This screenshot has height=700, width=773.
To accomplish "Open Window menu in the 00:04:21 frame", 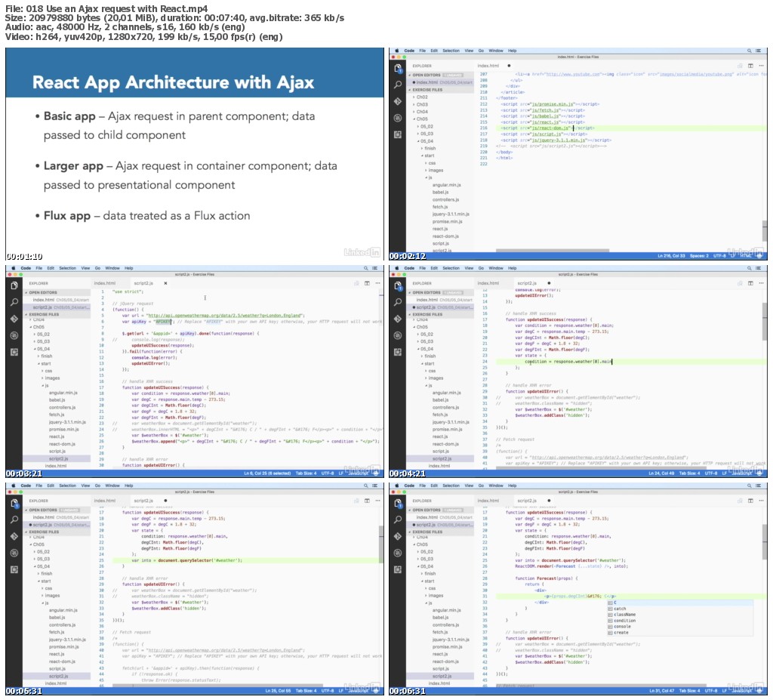I will click(x=495, y=268).
